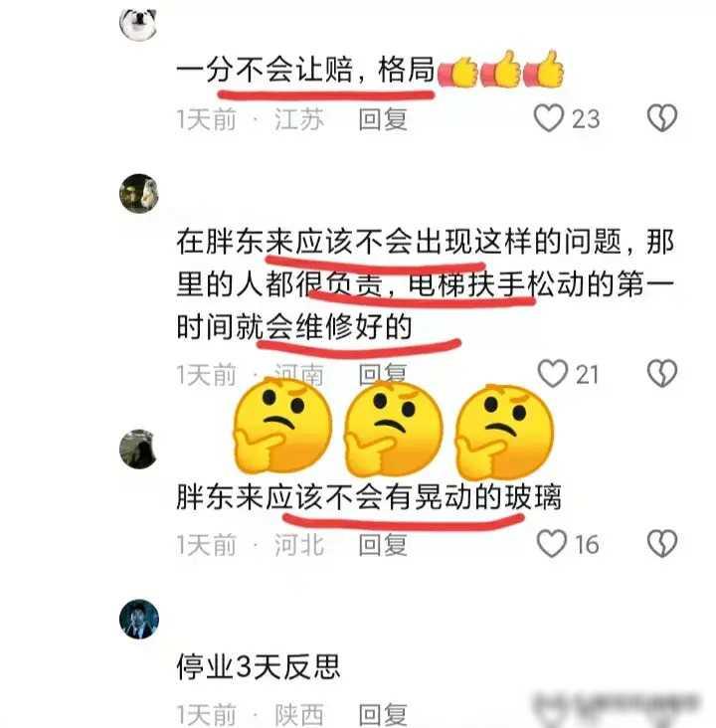Reply to the Henan comment

pos(383,374)
